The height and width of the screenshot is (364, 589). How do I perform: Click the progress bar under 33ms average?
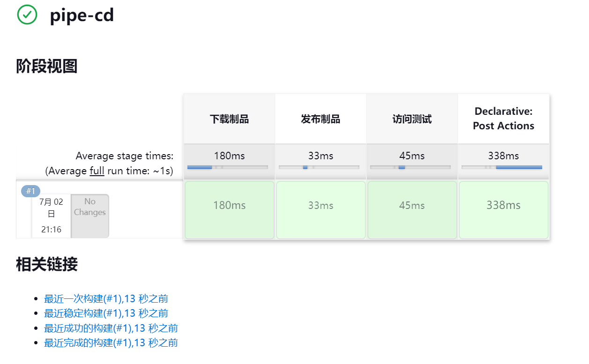coord(319,167)
